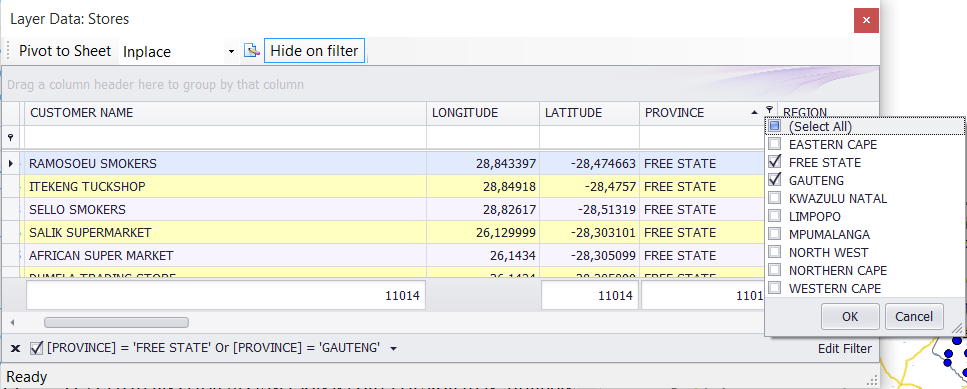Click the 11014 count under LATITUDE
This screenshot has width=967, height=389.
point(589,296)
